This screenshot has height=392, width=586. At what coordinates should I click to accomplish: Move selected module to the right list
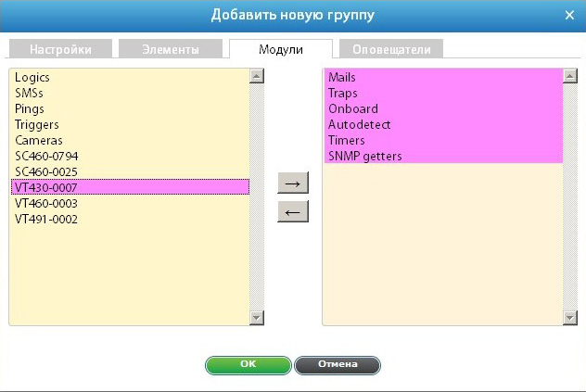tap(293, 183)
